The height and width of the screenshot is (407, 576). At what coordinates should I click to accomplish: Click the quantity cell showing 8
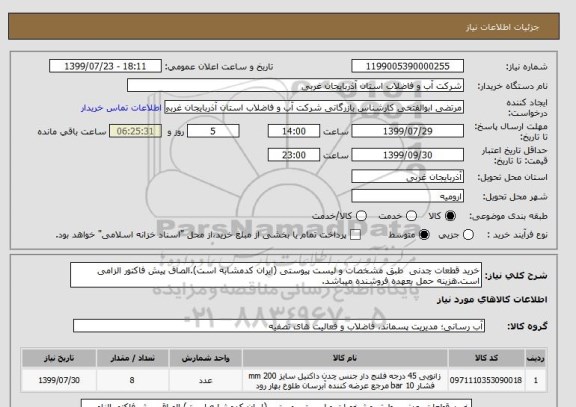pos(132,380)
